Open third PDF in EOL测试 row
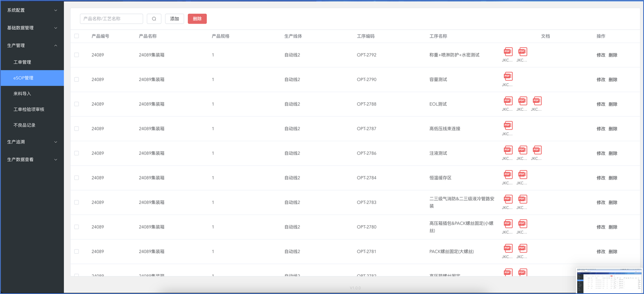The image size is (644, 294). [x=537, y=101]
